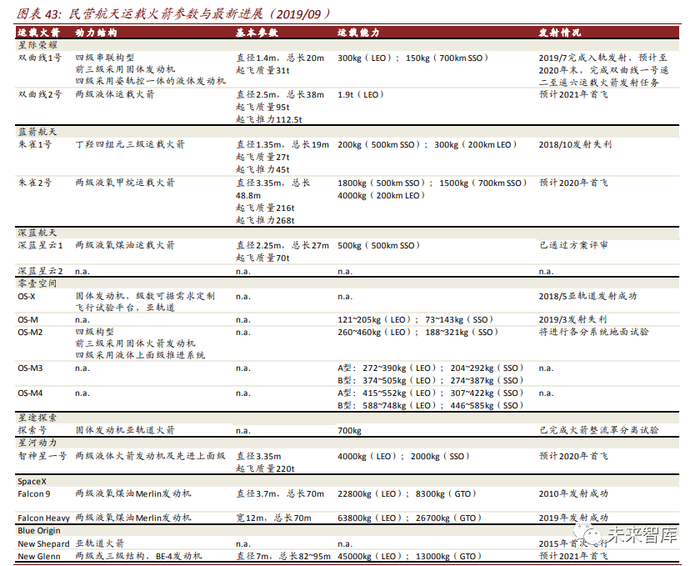Screen dimensions: 700x566
Task: Click 亚轨道火箭 in New Shepard row
Action: [x=100, y=543]
